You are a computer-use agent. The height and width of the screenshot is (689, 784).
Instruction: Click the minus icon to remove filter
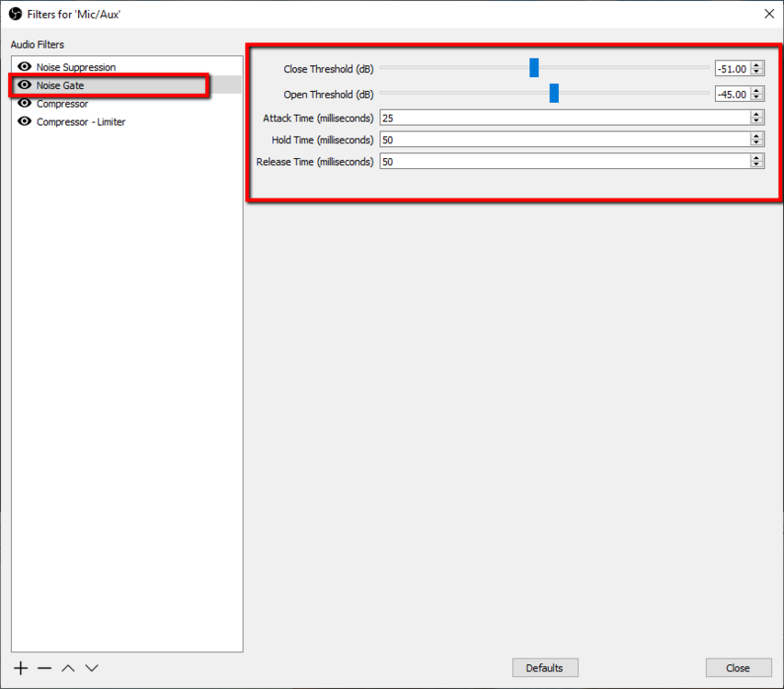[44, 668]
